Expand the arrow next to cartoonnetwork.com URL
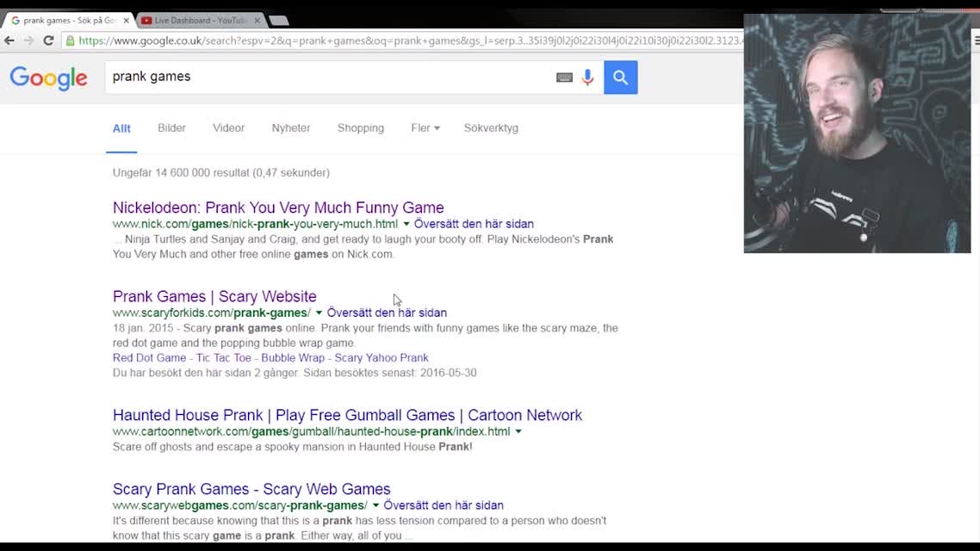Screen dimensions: 980x551 coord(518,431)
